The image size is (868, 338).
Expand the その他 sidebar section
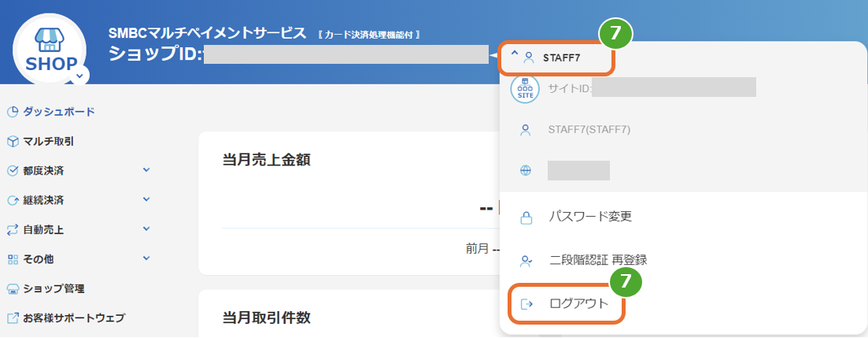146,258
